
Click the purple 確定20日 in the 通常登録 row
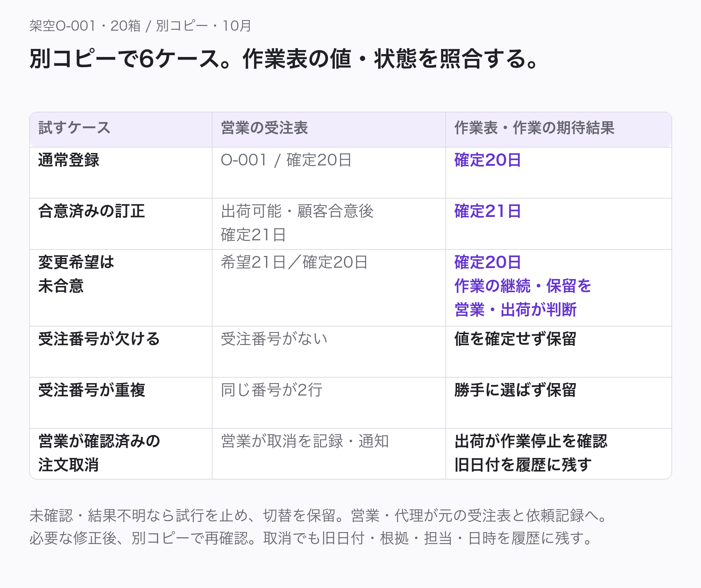[488, 160]
